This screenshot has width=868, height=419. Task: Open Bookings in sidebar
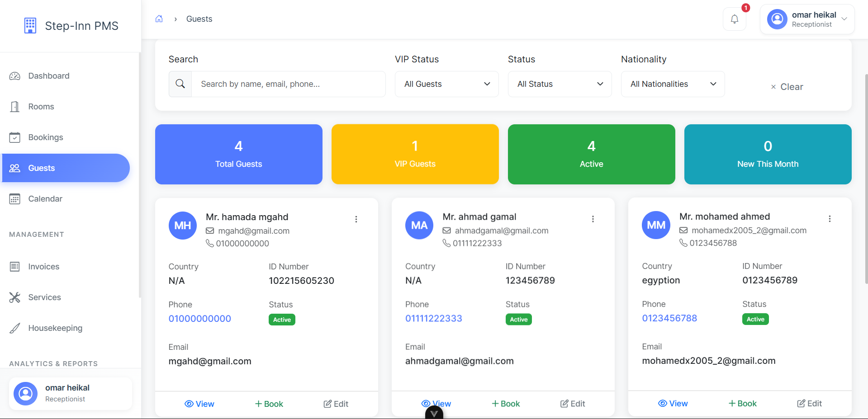[x=45, y=137]
